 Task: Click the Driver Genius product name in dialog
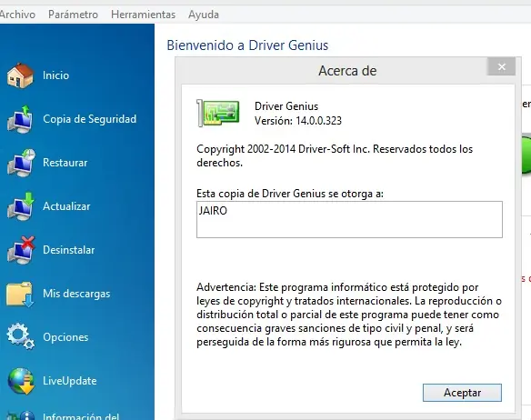point(286,106)
